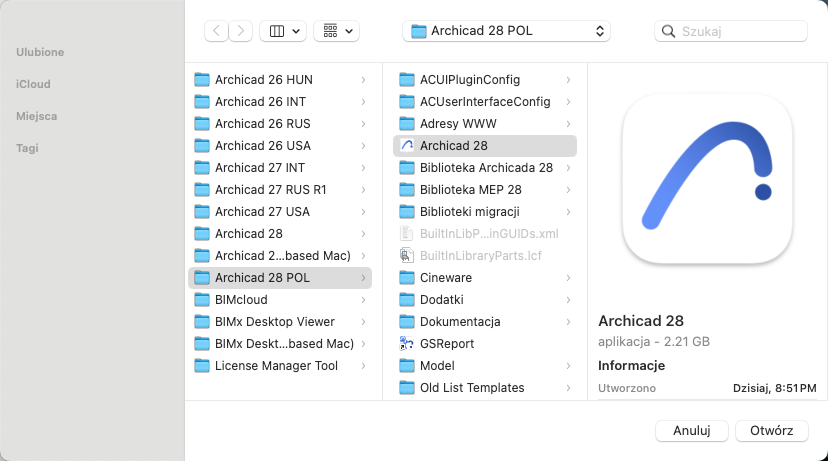Screen dimensions: 828x461
Task: Select the Archicad 28 application icon in list
Action: tap(407, 146)
